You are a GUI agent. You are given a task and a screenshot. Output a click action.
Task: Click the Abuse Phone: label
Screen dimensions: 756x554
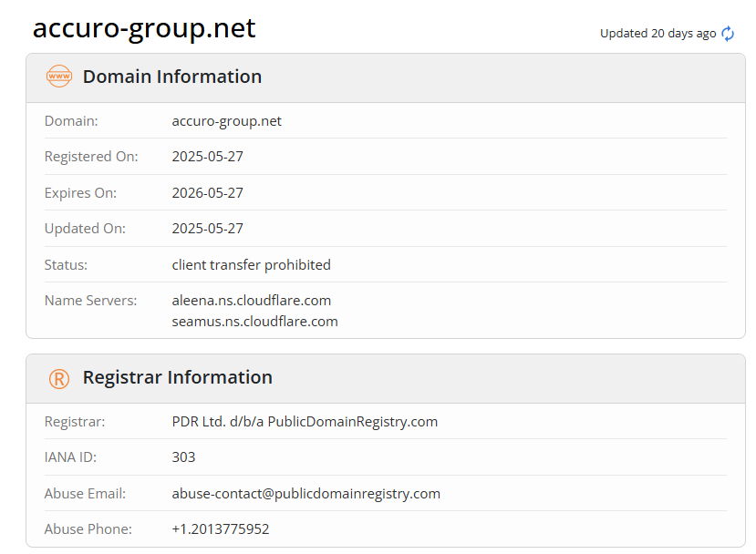tap(88, 529)
